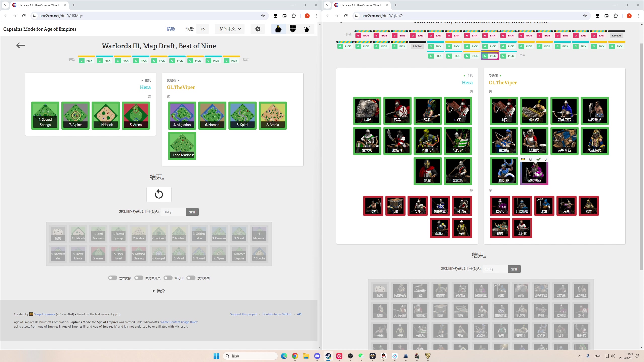The width and height of the screenshot is (644, 362).
Task: Open Chrome menu three dots in right window
Action: pos(638,16)
